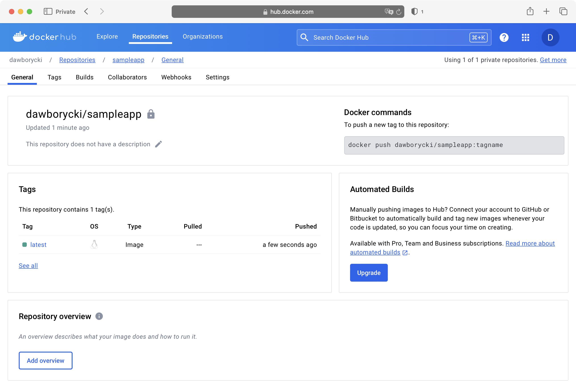The image size is (576, 392).
Task: Open the help question mark icon
Action: coord(504,37)
